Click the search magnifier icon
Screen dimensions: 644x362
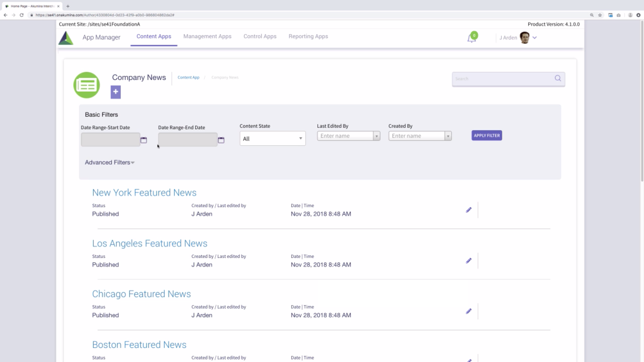click(557, 78)
